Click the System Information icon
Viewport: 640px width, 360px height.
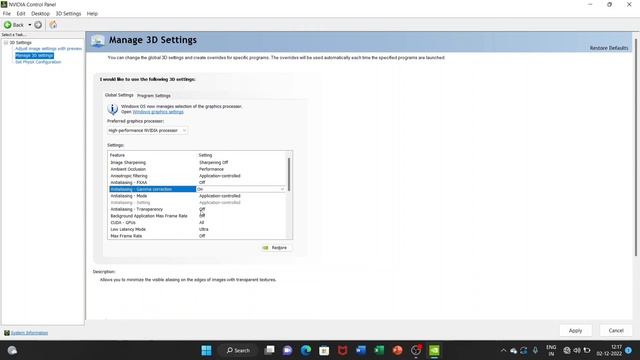[7, 333]
